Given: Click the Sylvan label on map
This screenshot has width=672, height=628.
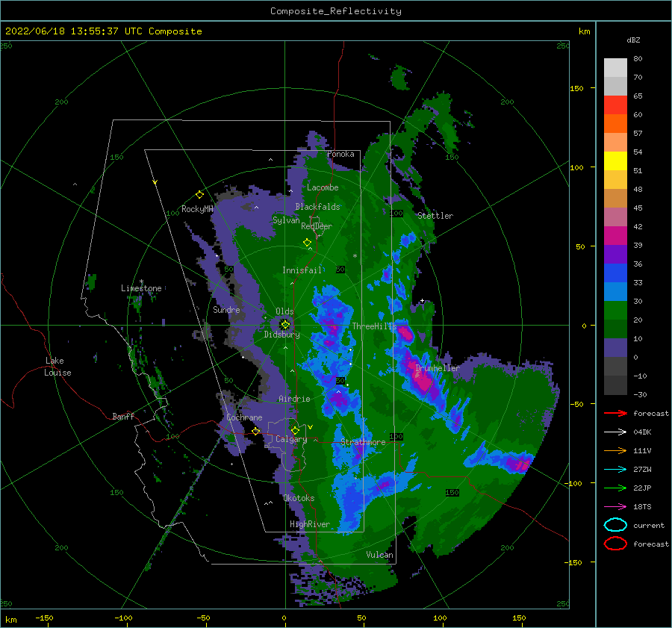Looking at the screenshot, I should click(x=286, y=220).
